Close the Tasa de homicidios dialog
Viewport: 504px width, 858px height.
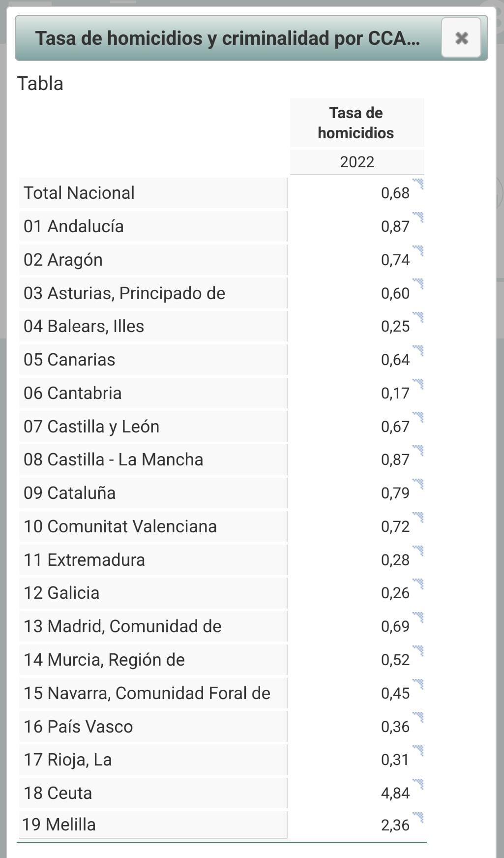(461, 38)
